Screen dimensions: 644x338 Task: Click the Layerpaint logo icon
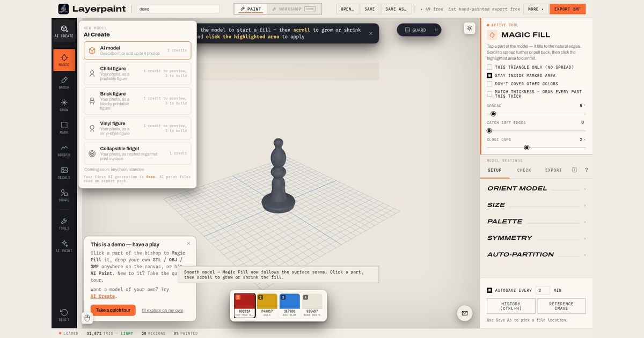tap(63, 9)
